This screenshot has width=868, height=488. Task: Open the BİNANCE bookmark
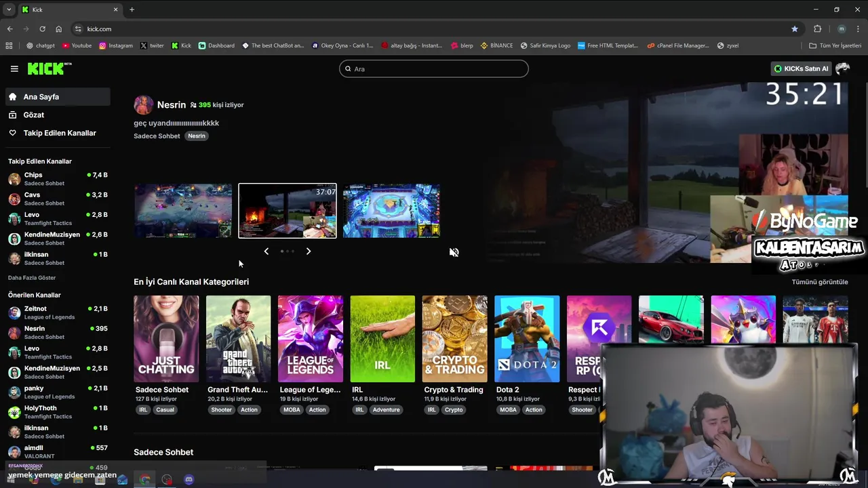(496, 45)
